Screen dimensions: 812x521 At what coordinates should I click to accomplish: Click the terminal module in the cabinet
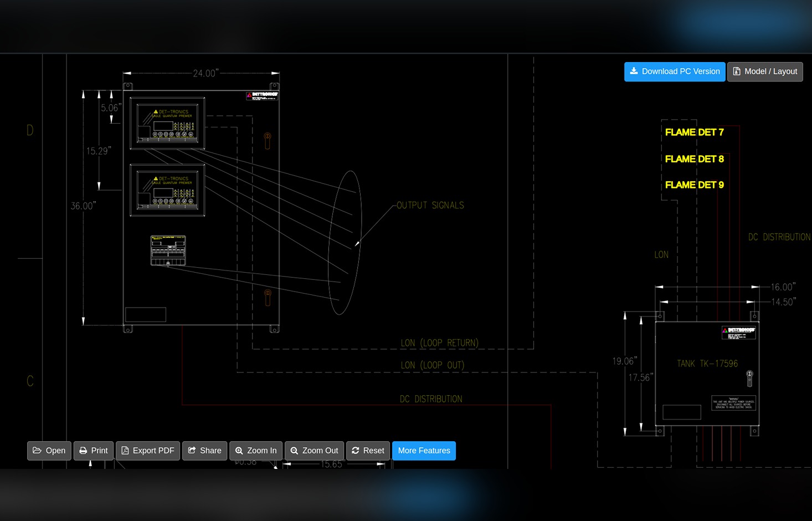click(168, 251)
